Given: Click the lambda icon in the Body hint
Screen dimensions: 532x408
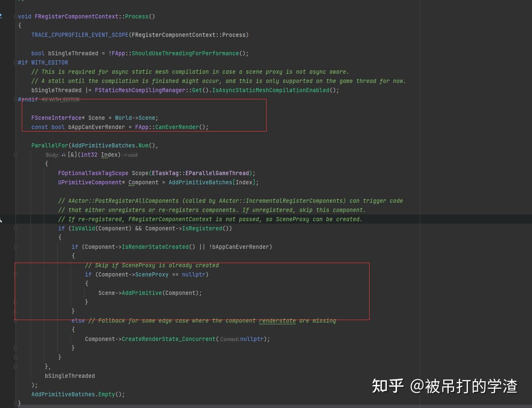Looking at the screenshot, I should click(64, 155).
